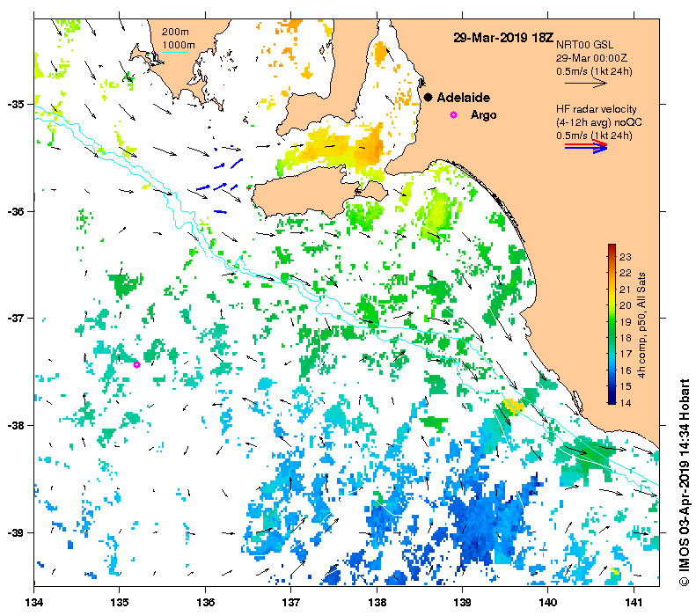
Task: Click the IMOS copyright timestamp text
Action: coord(684,482)
